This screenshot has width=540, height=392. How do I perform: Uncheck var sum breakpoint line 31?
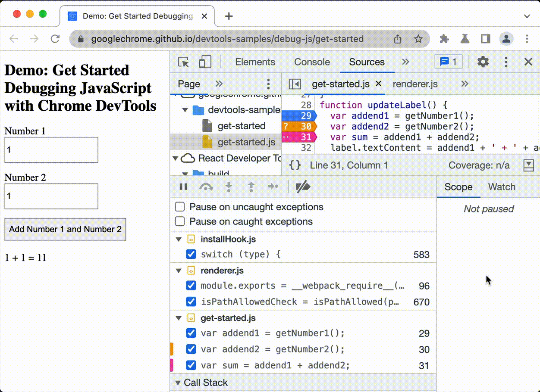point(191,365)
